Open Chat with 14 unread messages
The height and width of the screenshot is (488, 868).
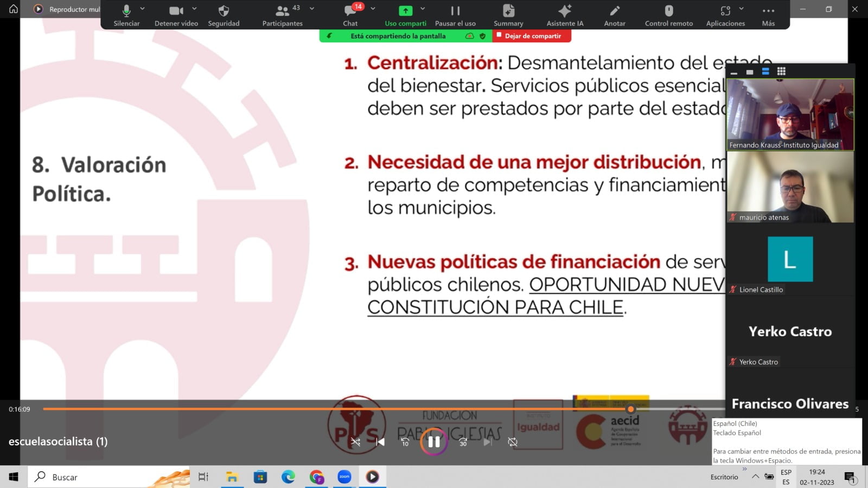tap(350, 15)
